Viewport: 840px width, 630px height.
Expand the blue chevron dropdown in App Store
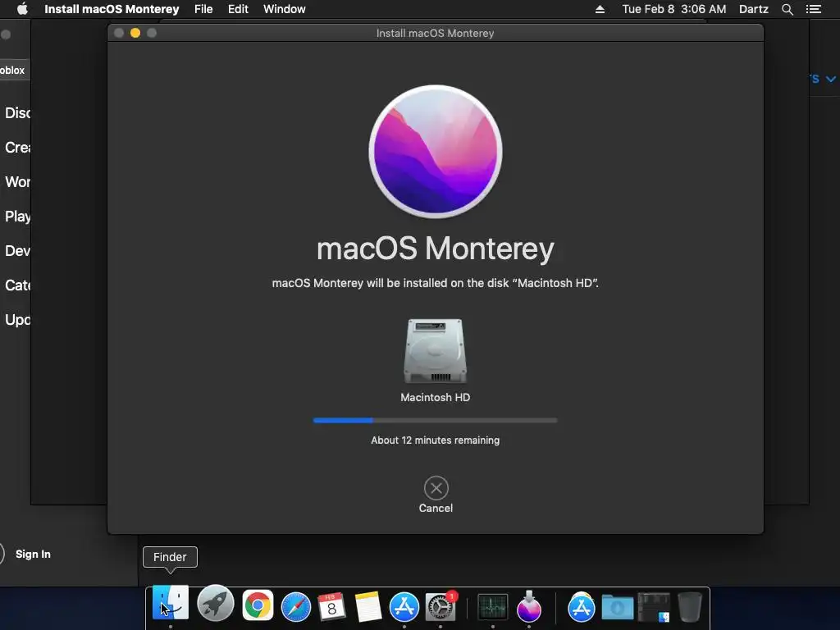tap(830, 80)
